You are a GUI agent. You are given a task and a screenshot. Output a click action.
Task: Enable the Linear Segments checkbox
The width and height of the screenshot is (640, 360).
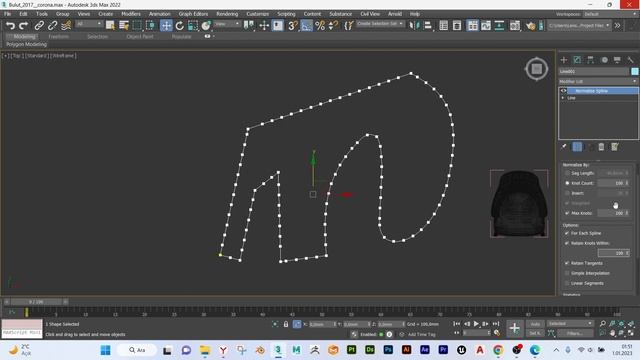pos(567,283)
